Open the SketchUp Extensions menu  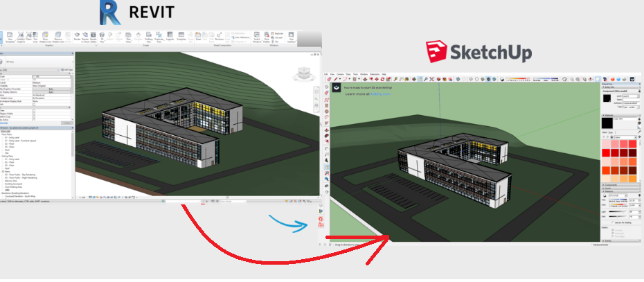point(375,74)
